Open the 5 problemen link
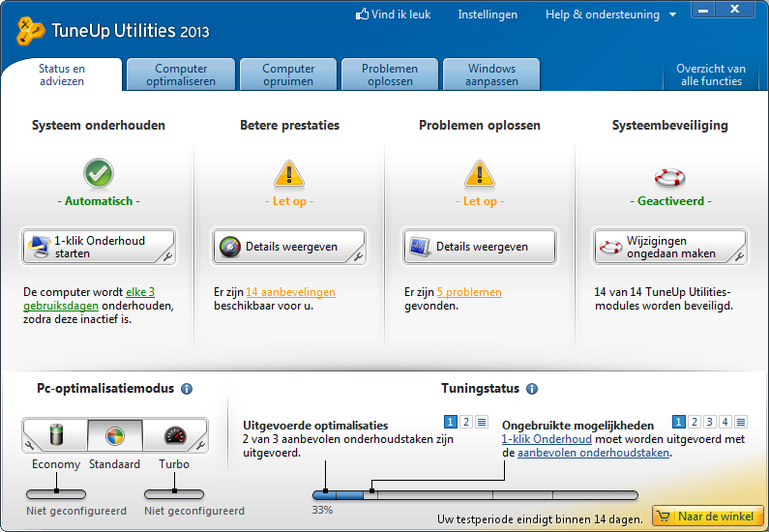The height and width of the screenshot is (532, 769). pyautogui.click(x=469, y=292)
